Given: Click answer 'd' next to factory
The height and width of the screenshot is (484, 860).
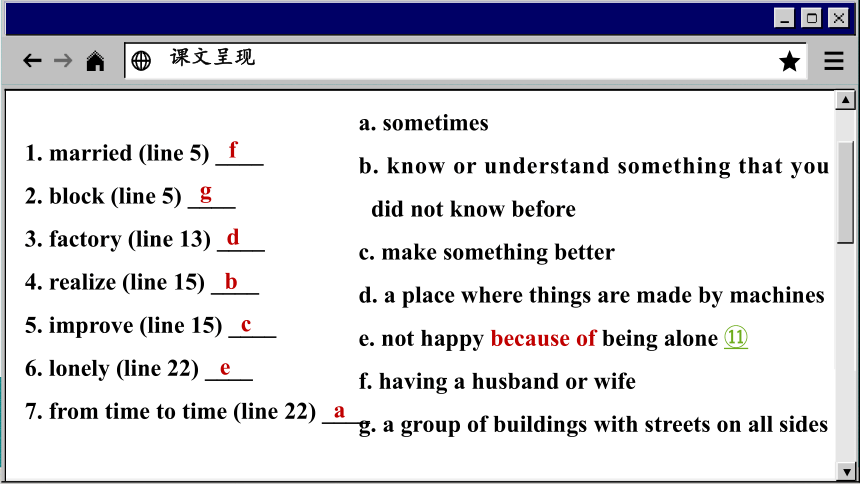Looking at the screenshot, I should click(233, 238).
